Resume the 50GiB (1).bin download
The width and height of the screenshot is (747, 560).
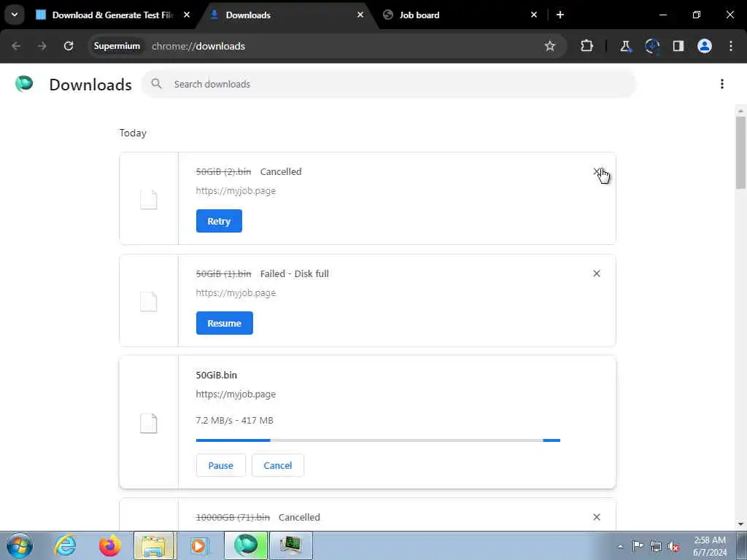[225, 323]
